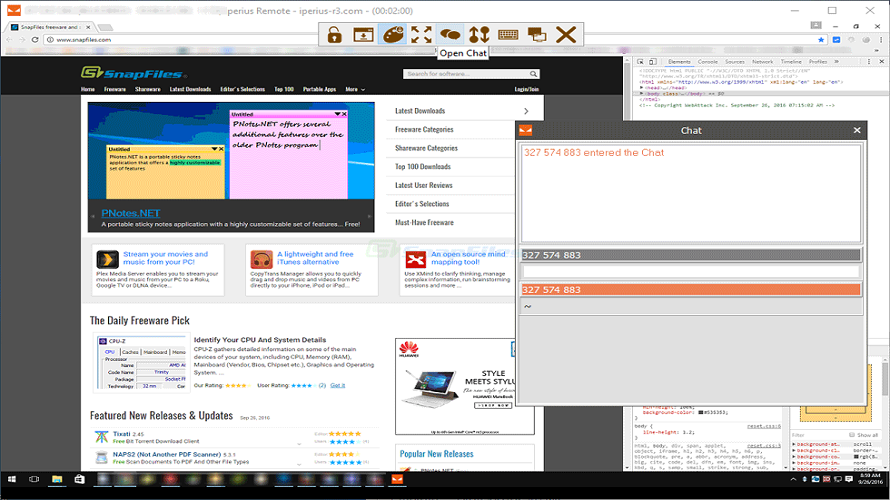Screen dimensions: 890x500
Task: Switch to DevTools Sources tab
Action: click(x=734, y=62)
